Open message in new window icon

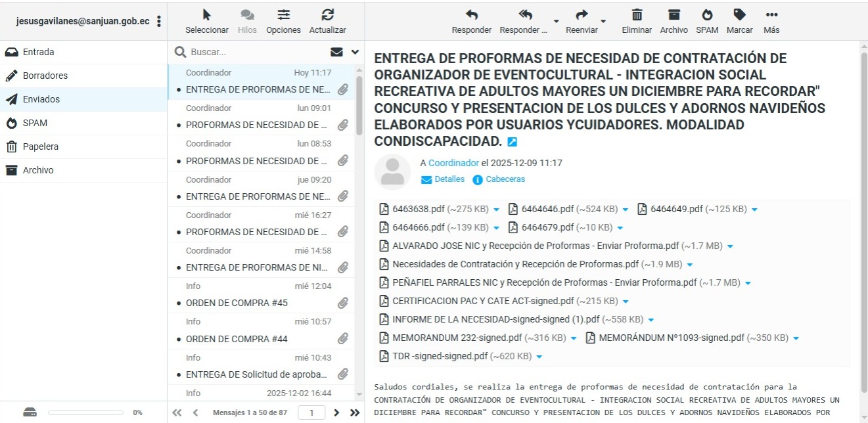[x=513, y=142]
